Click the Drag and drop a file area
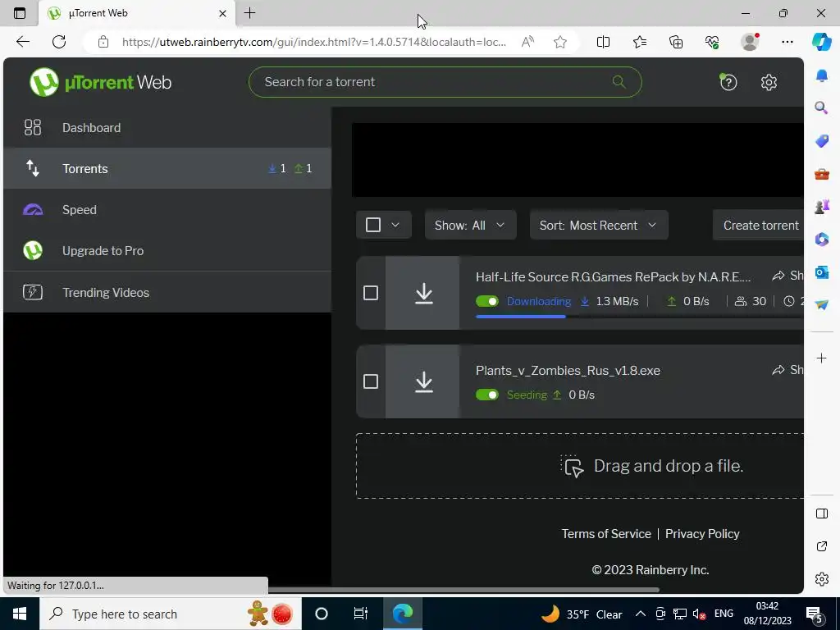Image resolution: width=840 pixels, height=630 pixels. [x=580, y=466]
